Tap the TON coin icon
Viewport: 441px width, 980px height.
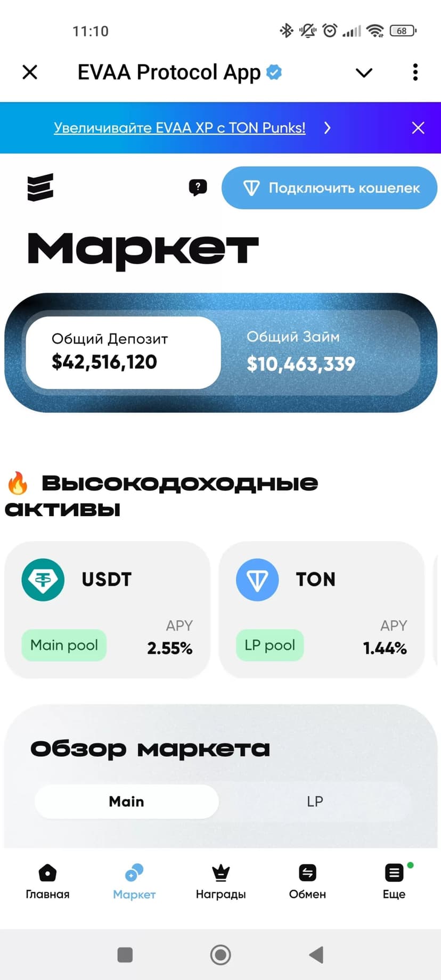[257, 579]
